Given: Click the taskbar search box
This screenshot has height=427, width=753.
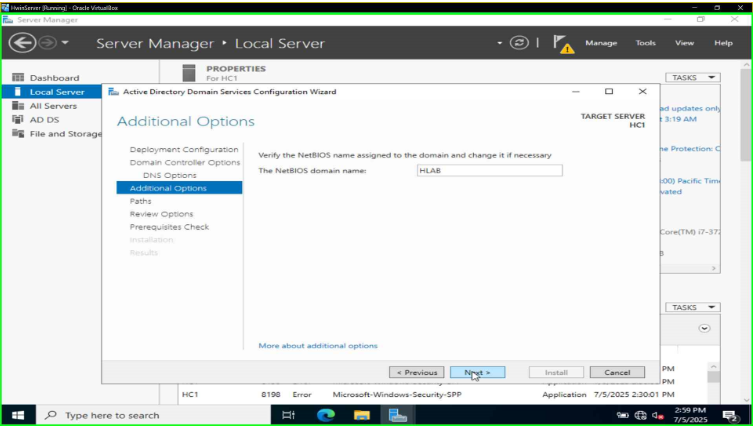Looking at the screenshot, I should click(x=154, y=415).
